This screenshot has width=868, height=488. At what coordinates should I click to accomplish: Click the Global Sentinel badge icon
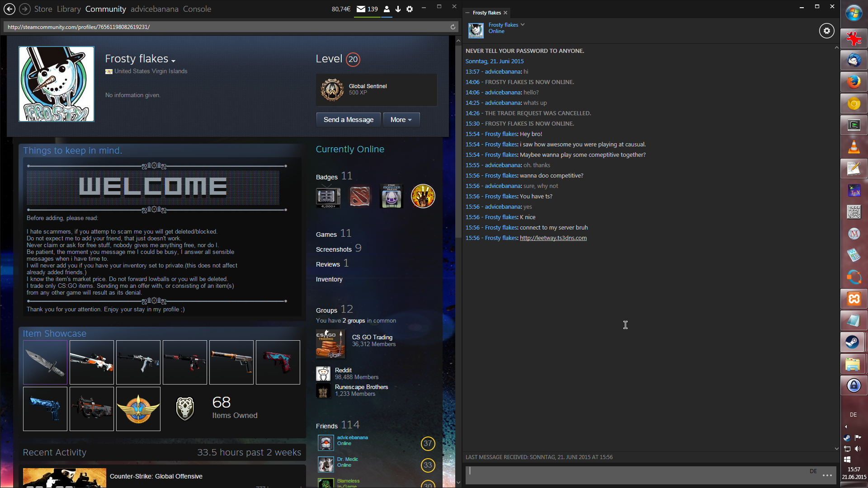tap(332, 89)
